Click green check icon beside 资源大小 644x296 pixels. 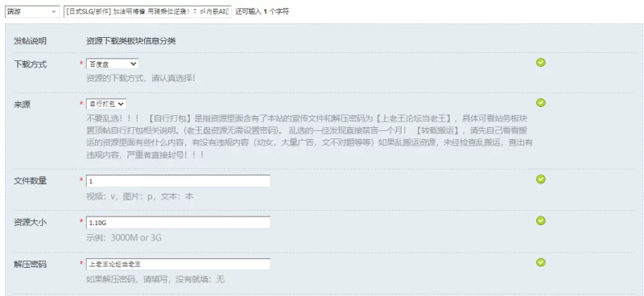(541, 221)
